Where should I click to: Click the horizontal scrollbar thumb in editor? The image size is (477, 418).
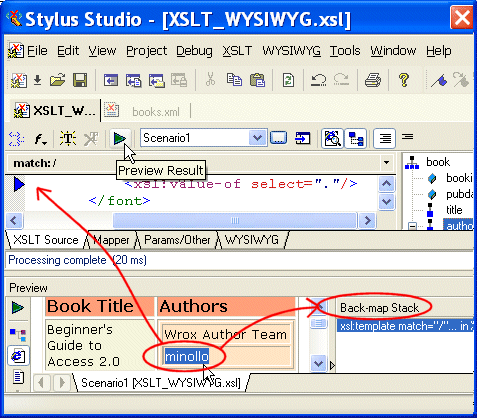(x=235, y=220)
